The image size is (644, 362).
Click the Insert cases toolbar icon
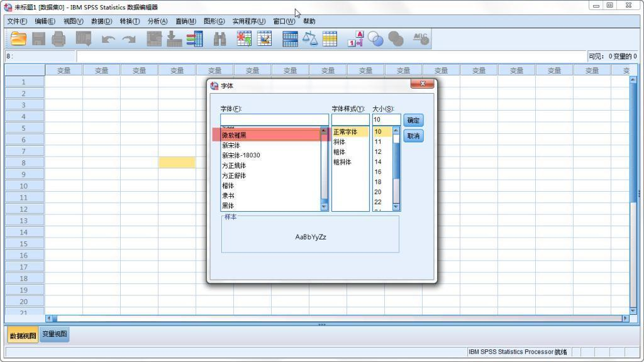pyautogui.click(x=244, y=39)
